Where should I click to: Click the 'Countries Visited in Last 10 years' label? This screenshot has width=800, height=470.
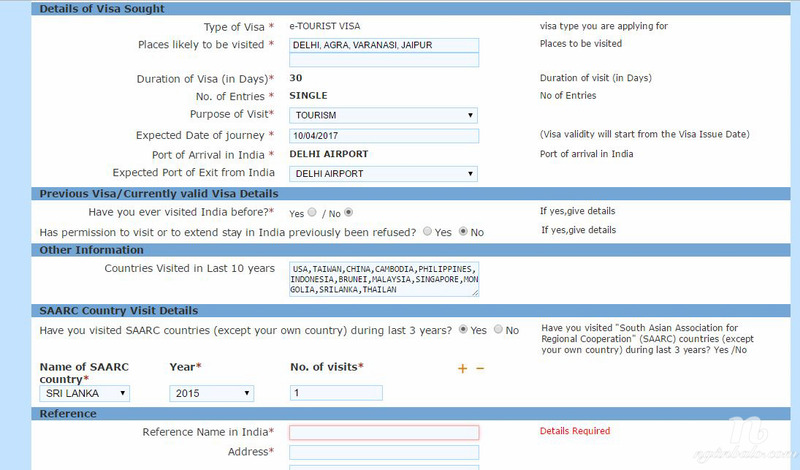click(x=189, y=268)
